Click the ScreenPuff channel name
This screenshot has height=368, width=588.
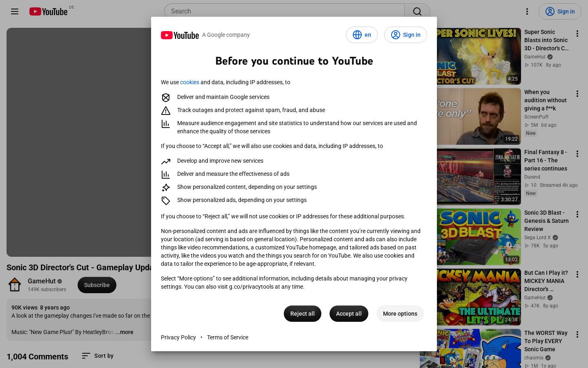click(x=536, y=117)
